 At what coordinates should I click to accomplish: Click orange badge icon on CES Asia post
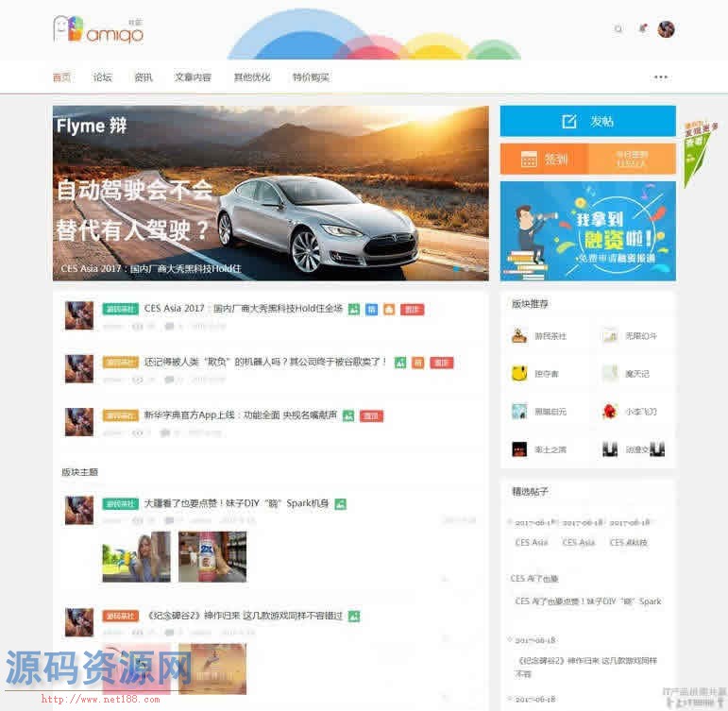pos(389,310)
